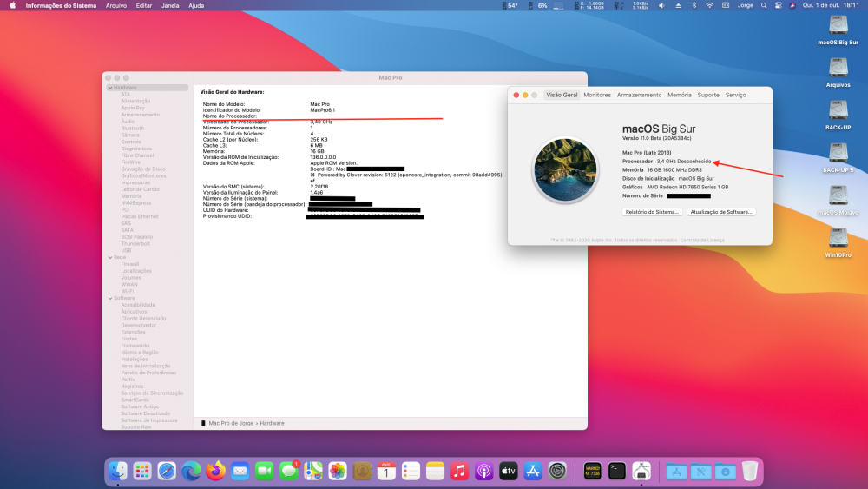
Task: Click the Bluetooth menu bar icon
Action: click(x=694, y=5)
